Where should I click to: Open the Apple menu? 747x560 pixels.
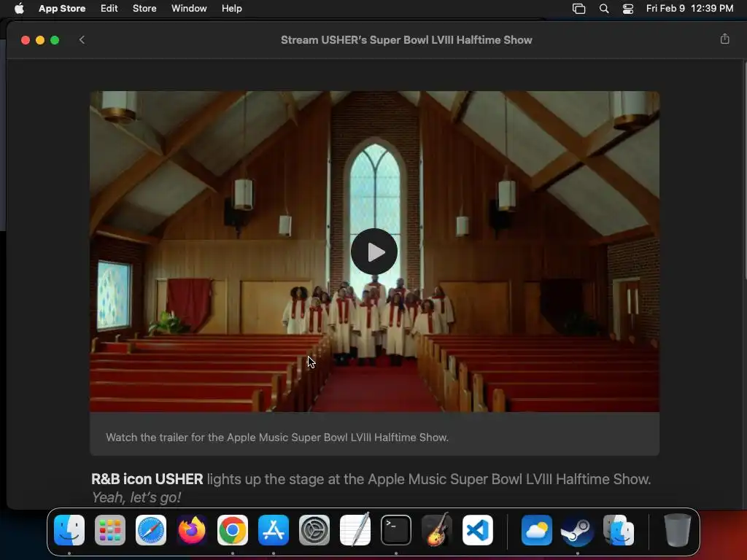click(19, 8)
